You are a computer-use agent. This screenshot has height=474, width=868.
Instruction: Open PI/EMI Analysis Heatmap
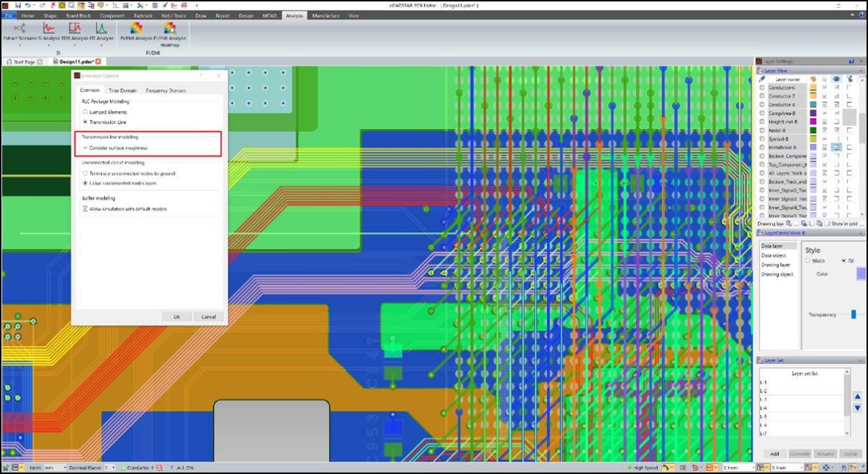[169, 30]
